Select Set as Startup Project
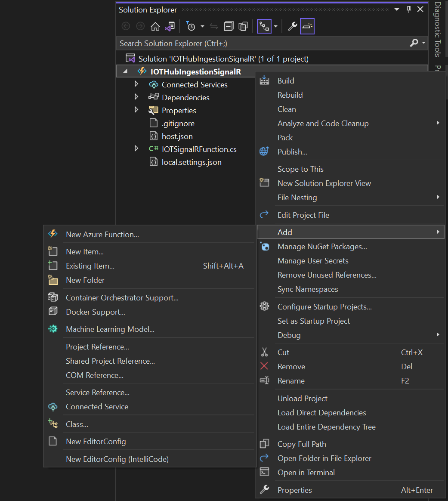The width and height of the screenshot is (448, 501). pyautogui.click(x=351, y=321)
